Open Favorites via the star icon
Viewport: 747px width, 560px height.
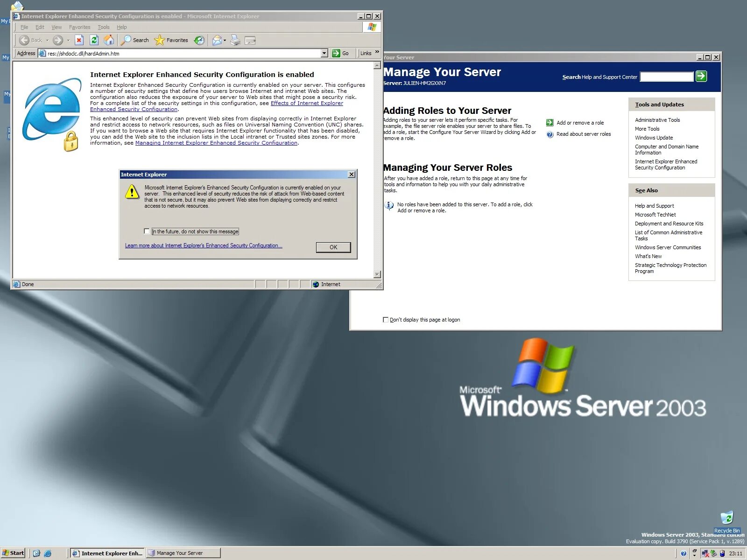point(160,40)
